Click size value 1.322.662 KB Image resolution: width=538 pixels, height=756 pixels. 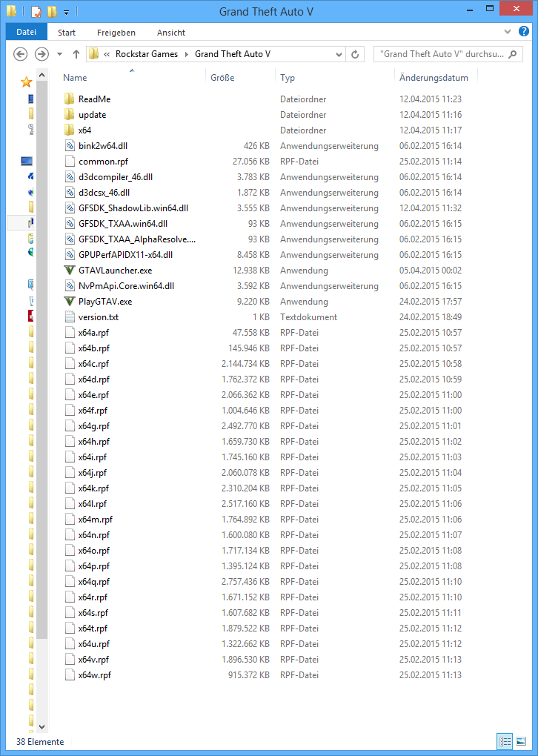[245, 643]
